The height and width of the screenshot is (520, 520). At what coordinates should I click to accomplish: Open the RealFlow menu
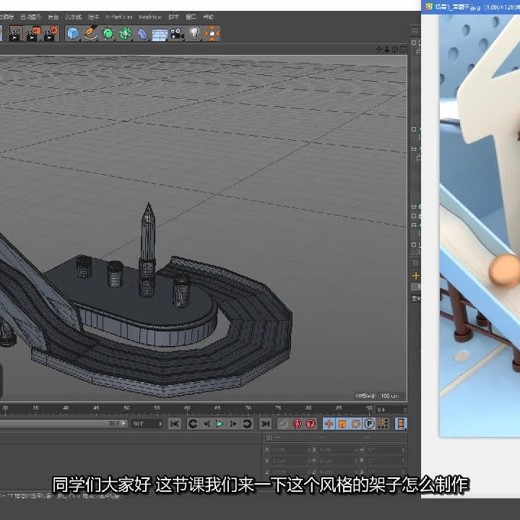point(150,17)
